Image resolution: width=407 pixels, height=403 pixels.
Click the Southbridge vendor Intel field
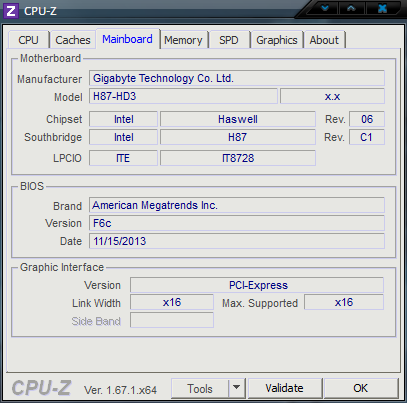123,137
